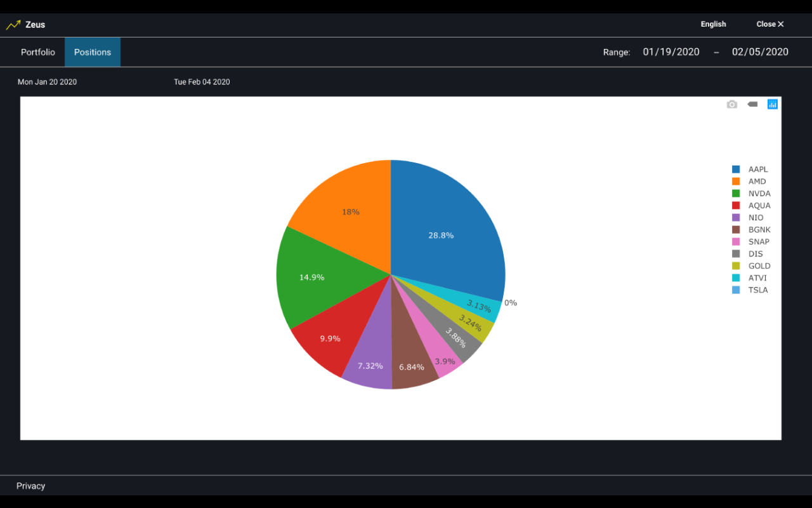Toggle SNAP in the chart legend
Image resolution: width=812 pixels, height=508 pixels.
(752, 242)
